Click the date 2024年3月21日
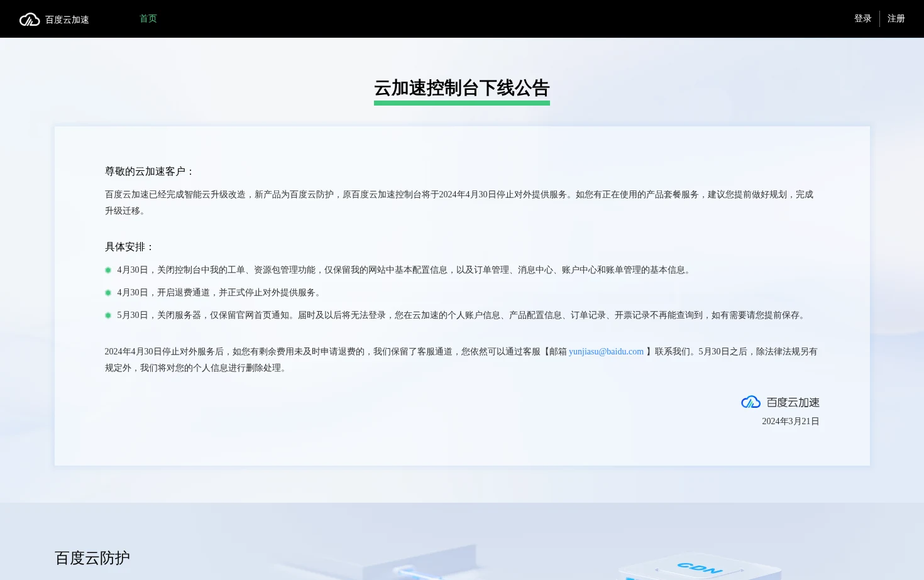Image resolution: width=924 pixels, height=580 pixels. point(791,422)
